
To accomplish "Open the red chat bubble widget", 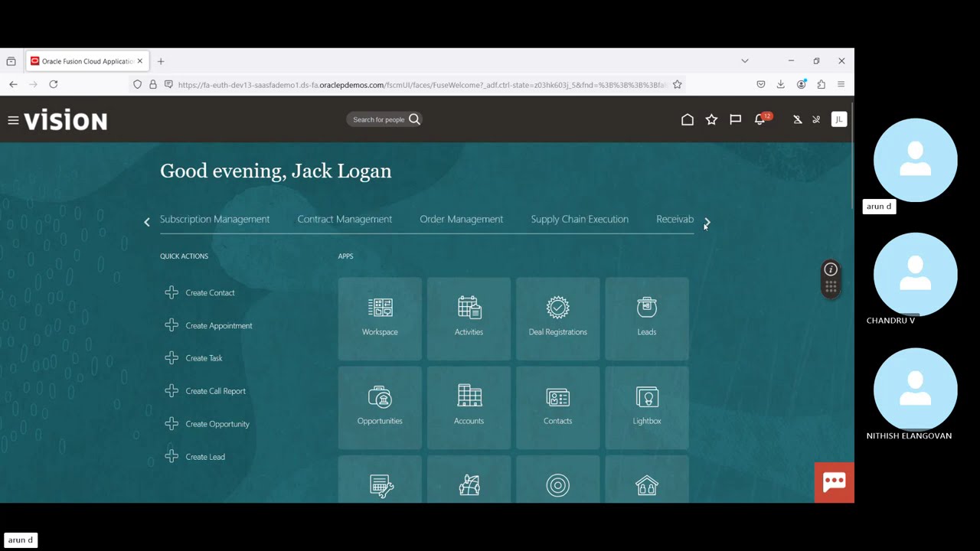I will [835, 482].
